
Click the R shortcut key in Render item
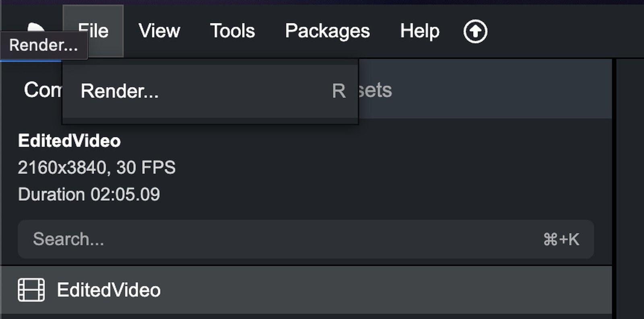[x=339, y=91]
